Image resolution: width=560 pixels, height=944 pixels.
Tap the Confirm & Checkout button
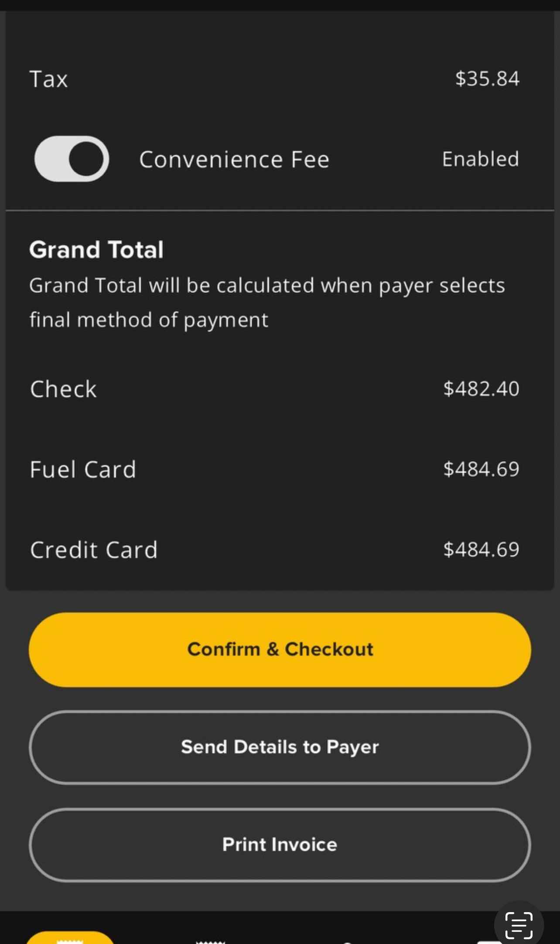click(280, 650)
